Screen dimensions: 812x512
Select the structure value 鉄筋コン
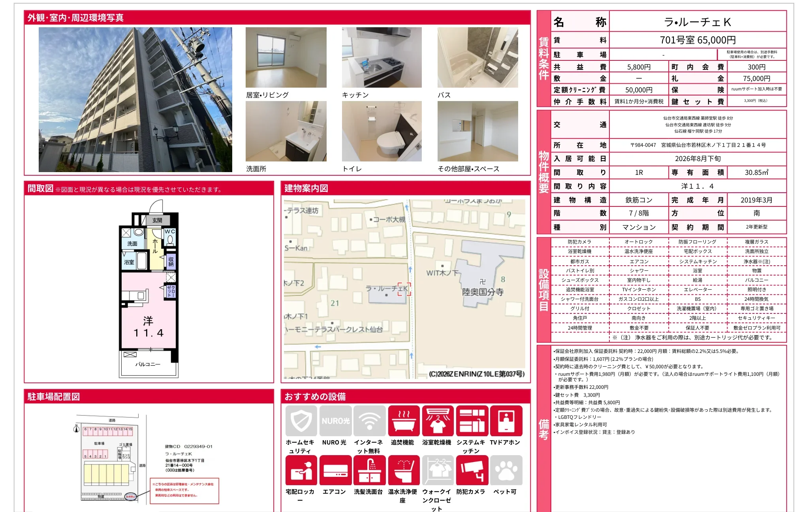(x=639, y=200)
